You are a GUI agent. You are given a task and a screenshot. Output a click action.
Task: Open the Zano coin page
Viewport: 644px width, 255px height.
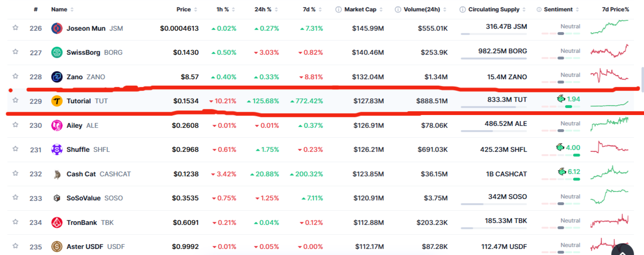click(x=75, y=77)
